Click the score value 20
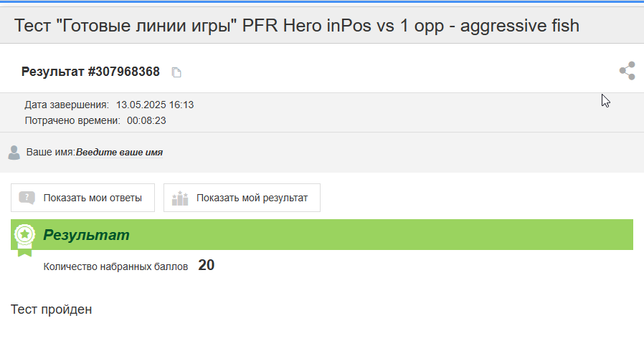This screenshot has height=356, width=644. [x=206, y=265]
